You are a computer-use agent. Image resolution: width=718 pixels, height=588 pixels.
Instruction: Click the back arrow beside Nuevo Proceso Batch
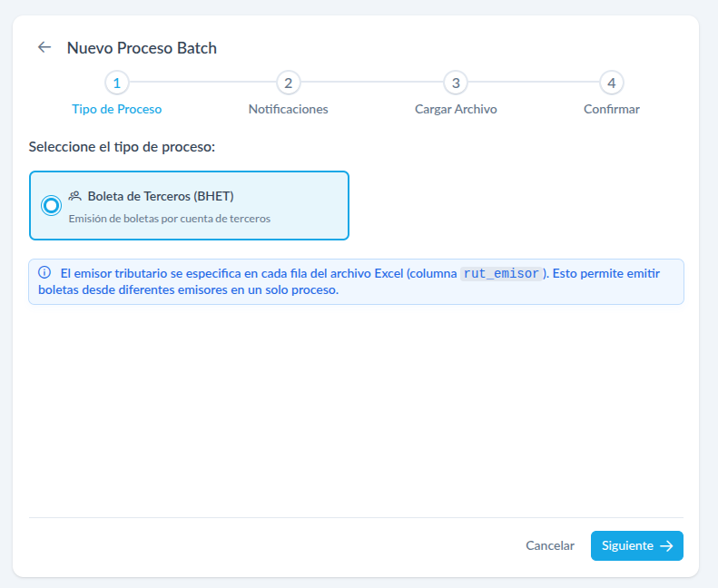(44, 47)
